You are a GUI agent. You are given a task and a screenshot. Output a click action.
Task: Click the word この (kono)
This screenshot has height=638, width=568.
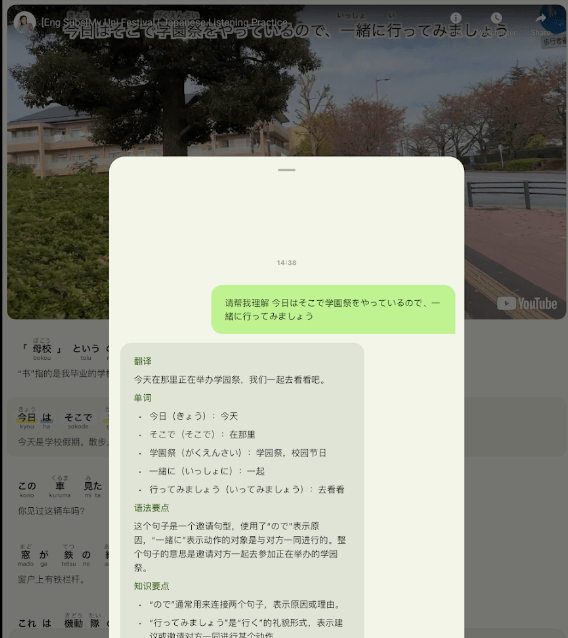click(27, 486)
